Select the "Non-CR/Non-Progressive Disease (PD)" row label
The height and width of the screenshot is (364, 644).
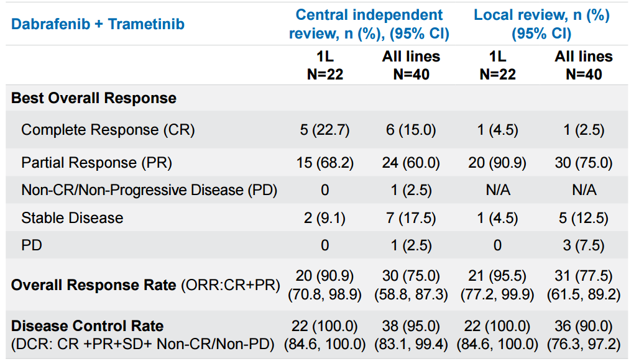[x=149, y=190]
